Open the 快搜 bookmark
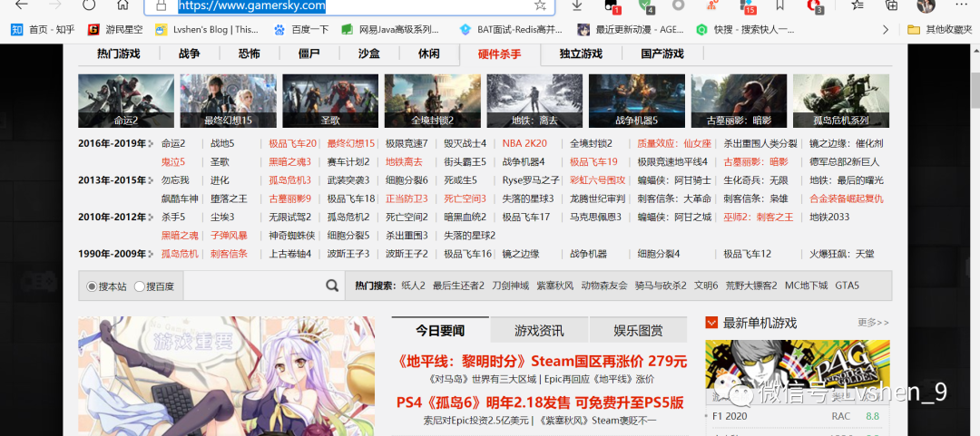Image resolution: width=980 pixels, height=436 pixels. 746,29
